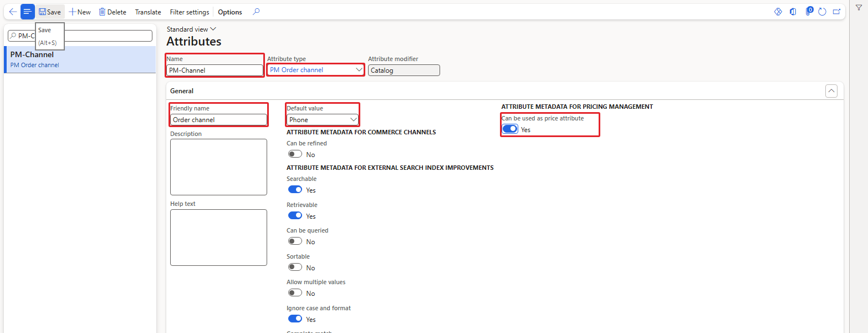Image resolution: width=868 pixels, height=333 pixels.
Task: Collapse the General section
Action: click(x=831, y=91)
